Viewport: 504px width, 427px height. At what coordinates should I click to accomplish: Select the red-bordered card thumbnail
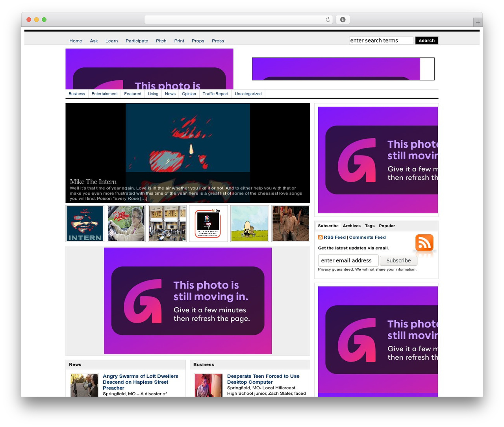pos(208,223)
